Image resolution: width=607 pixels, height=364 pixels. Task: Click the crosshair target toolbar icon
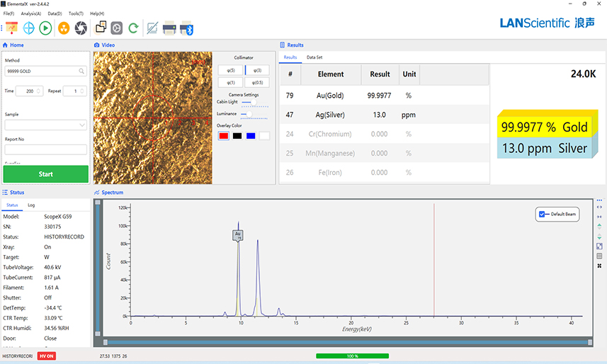coord(29,28)
